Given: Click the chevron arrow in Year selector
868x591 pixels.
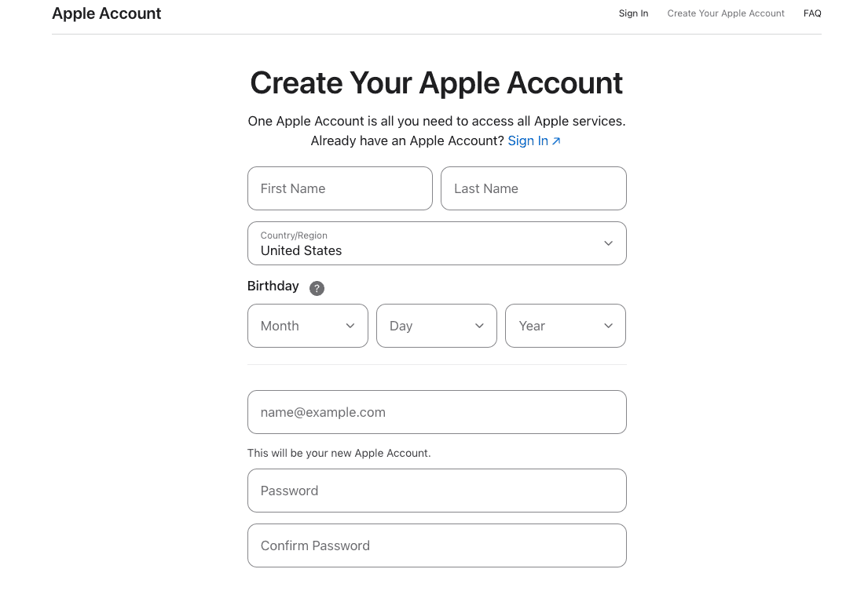Looking at the screenshot, I should click(608, 326).
